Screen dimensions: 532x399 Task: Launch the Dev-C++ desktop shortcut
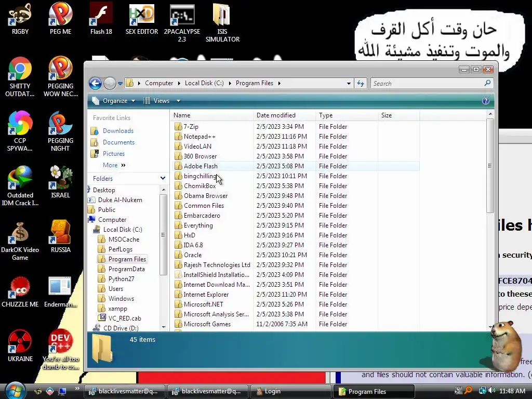60,350
